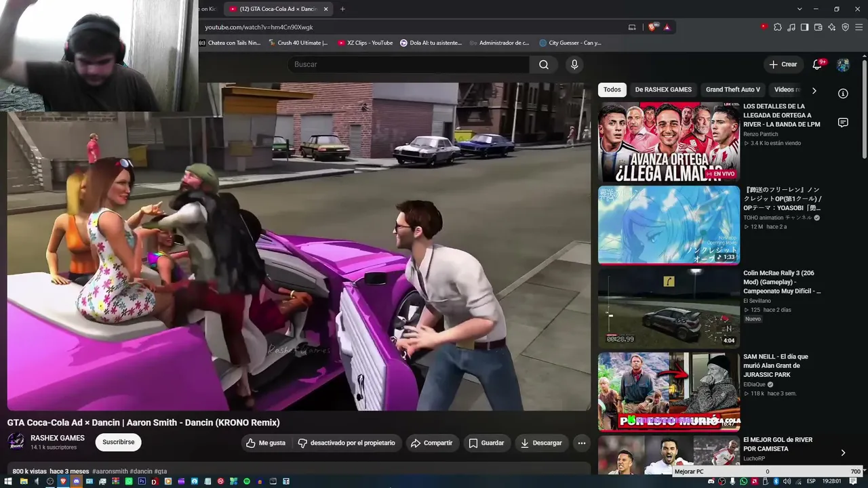This screenshot has width=868, height=488.
Task: Open volume control speaker in system tray
Action: pyautogui.click(x=787, y=481)
